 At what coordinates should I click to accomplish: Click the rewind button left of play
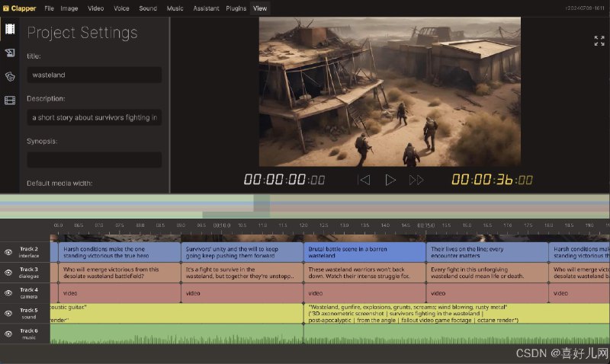point(364,180)
